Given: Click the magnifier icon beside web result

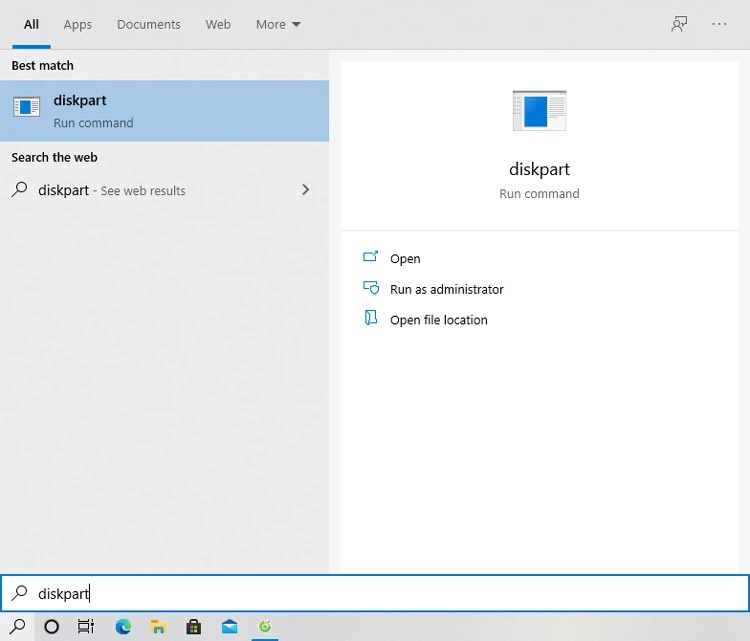Looking at the screenshot, I should click(x=20, y=189).
